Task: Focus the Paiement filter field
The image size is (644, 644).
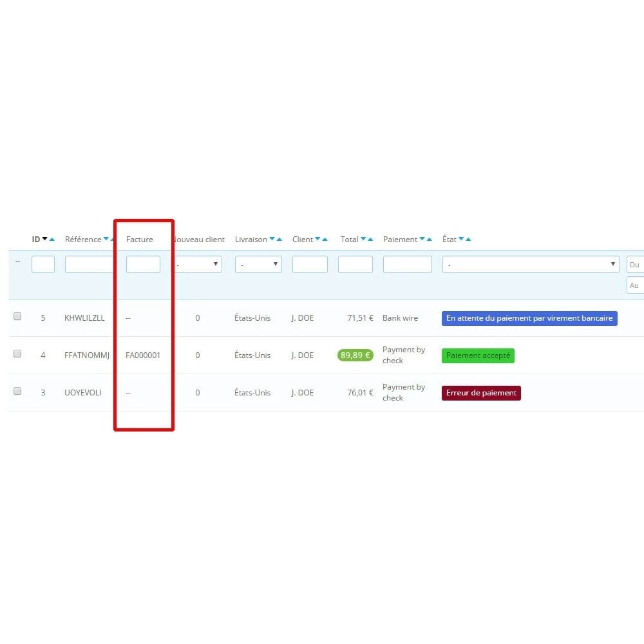Action: [x=408, y=265]
